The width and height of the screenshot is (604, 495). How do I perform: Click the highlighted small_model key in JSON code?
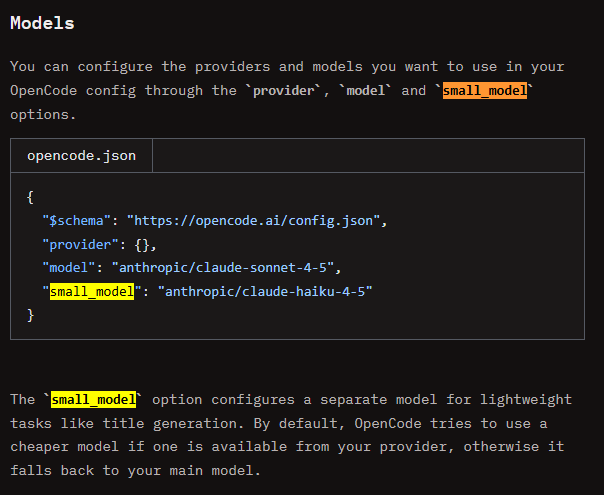[x=92, y=292]
